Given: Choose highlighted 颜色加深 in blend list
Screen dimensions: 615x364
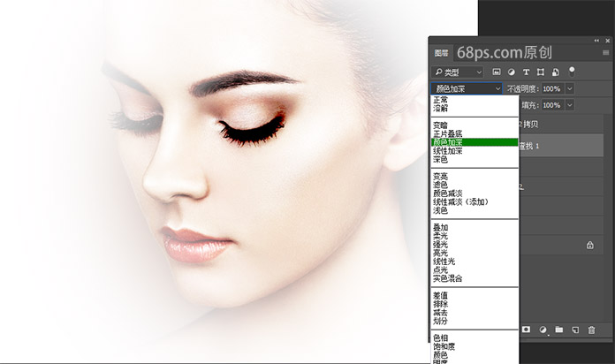Looking at the screenshot, I should (475, 142).
